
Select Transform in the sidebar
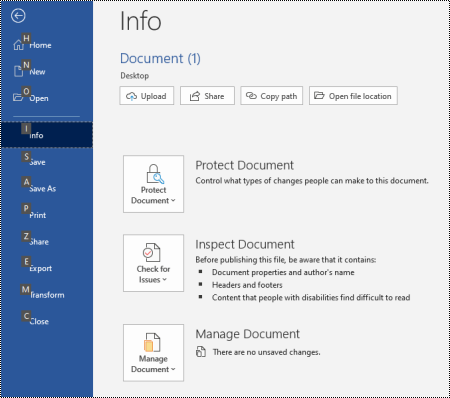[47, 295]
